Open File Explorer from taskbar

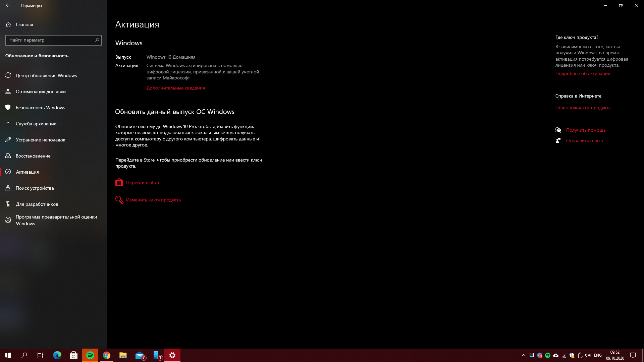pos(123,355)
